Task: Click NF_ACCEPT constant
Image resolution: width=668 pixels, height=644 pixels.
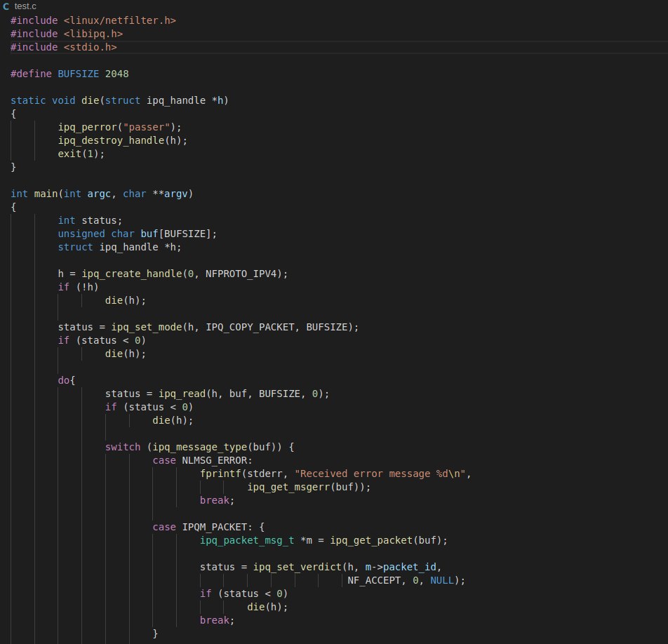Action: pyautogui.click(x=374, y=581)
